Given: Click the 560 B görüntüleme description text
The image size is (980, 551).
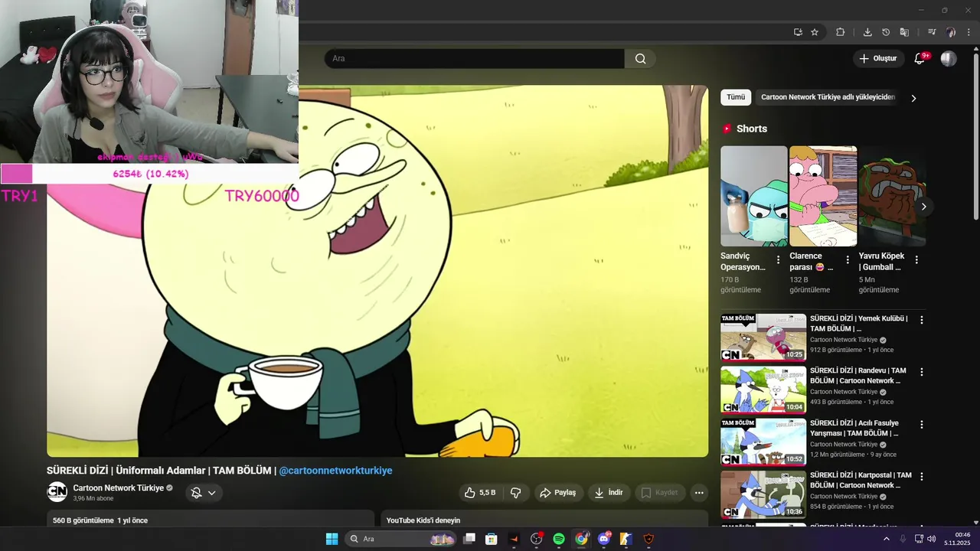Looking at the screenshot, I should click(x=100, y=520).
